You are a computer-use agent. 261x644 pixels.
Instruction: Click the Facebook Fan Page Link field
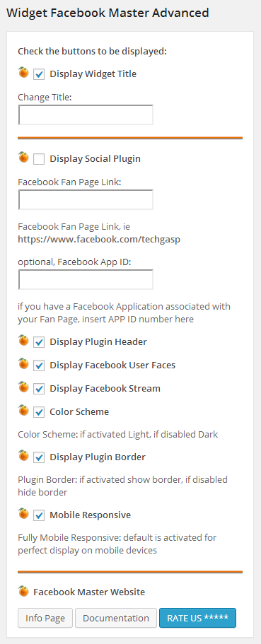86,199
